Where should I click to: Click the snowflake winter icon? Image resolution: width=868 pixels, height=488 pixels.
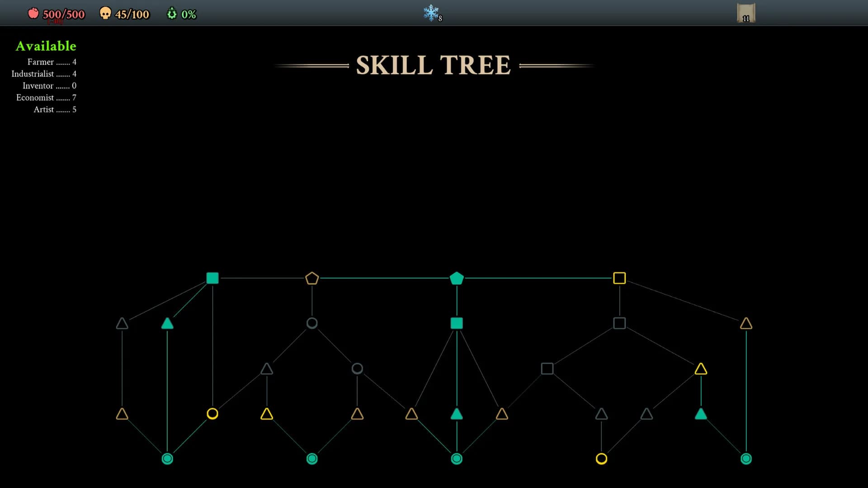tap(431, 13)
